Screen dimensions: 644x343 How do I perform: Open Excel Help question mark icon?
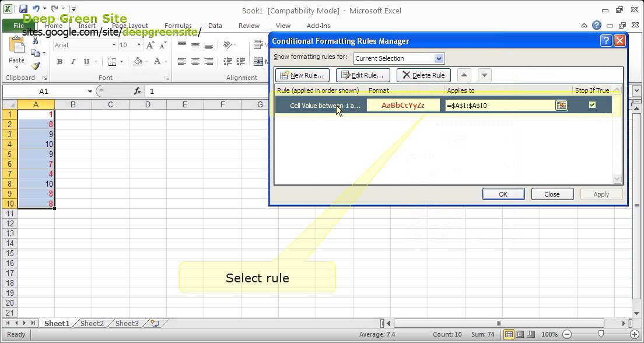coord(597,26)
